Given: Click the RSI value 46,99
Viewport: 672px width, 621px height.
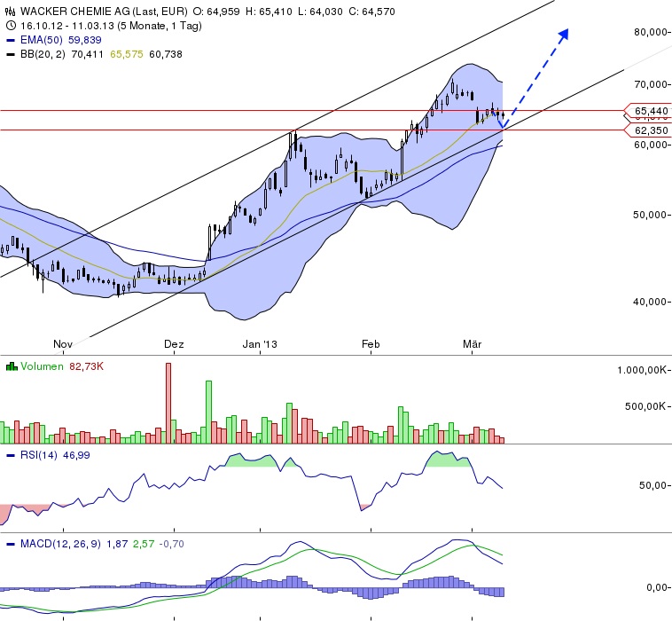Looking at the screenshot, I should [76, 455].
